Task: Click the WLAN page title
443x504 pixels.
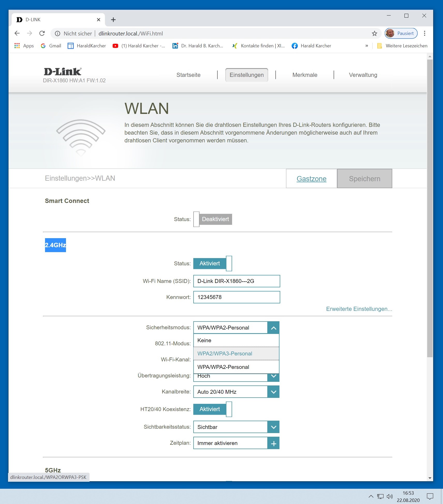Action: coord(146,108)
